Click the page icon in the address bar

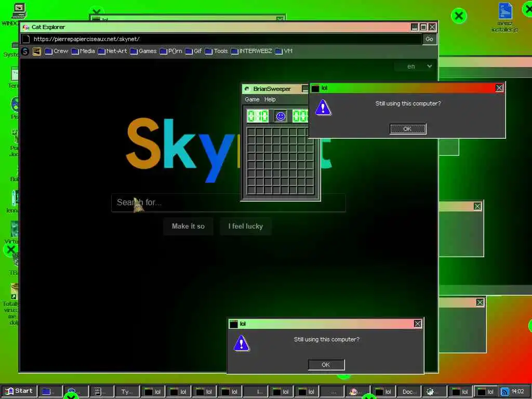coord(26,39)
